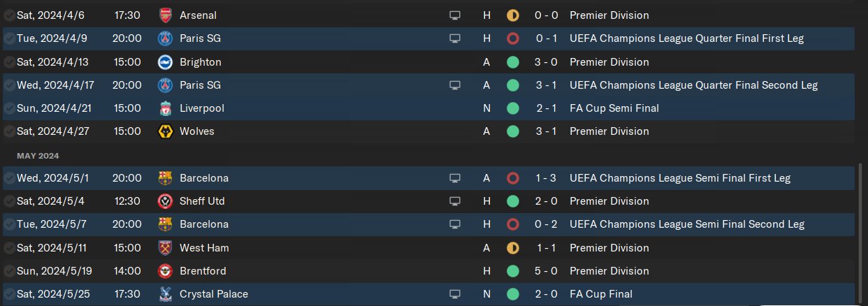Click the Sheff Utd club badge

165,201
